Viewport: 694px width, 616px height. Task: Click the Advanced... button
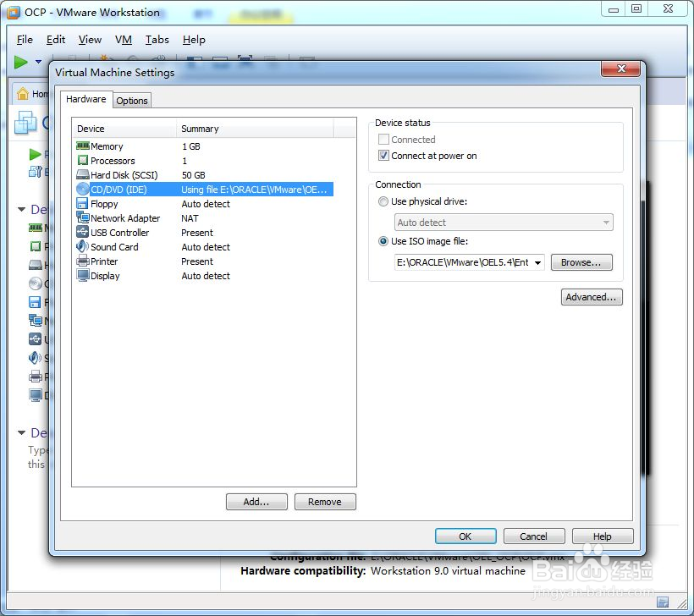pos(592,297)
